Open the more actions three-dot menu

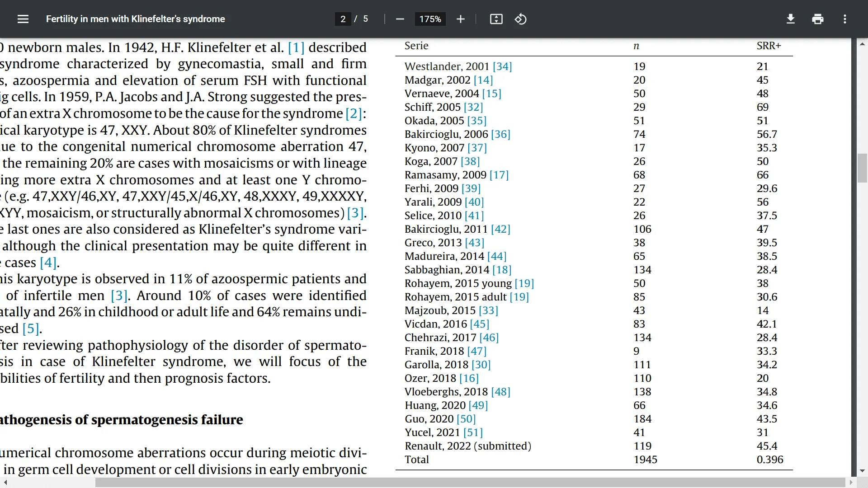[x=844, y=19]
